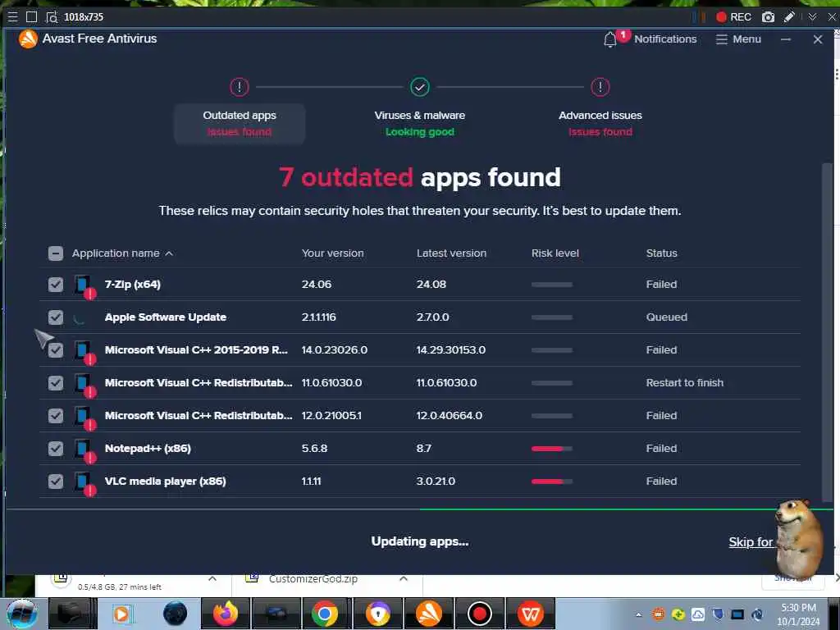Uncheck the Visual C++ Redistributable 11.0.61030.0 checkbox
The width and height of the screenshot is (840, 630).
click(56, 383)
